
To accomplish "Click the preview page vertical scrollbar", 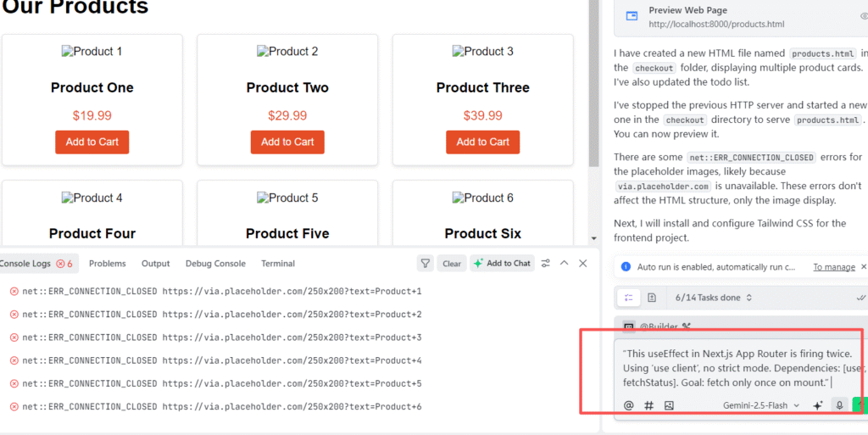I will 594,83.
